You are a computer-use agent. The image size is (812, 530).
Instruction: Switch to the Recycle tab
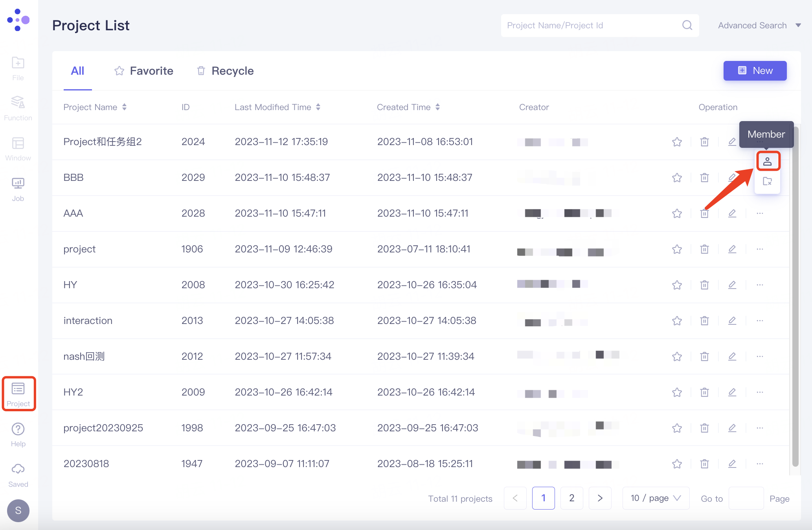(225, 71)
